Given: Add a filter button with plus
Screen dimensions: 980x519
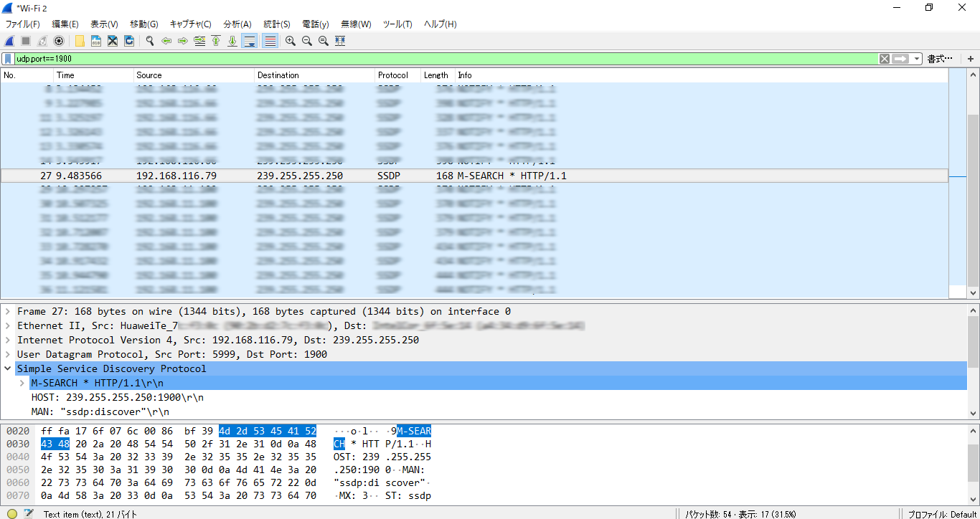Looking at the screenshot, I should pos(971,59).
